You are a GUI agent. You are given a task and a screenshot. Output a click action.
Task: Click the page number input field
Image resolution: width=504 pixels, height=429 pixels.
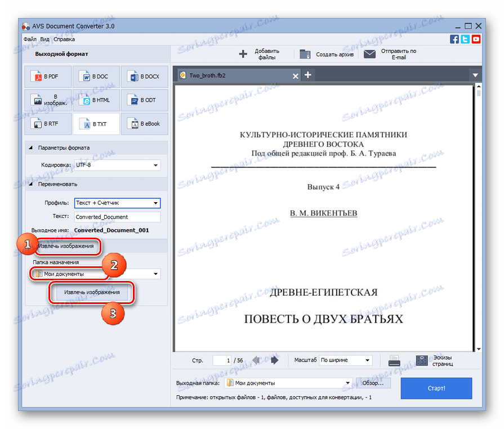(222, 360)
